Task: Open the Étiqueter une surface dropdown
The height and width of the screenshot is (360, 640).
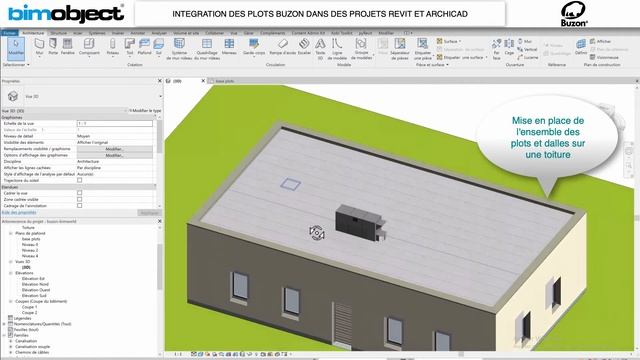Action: click(462, 58)
